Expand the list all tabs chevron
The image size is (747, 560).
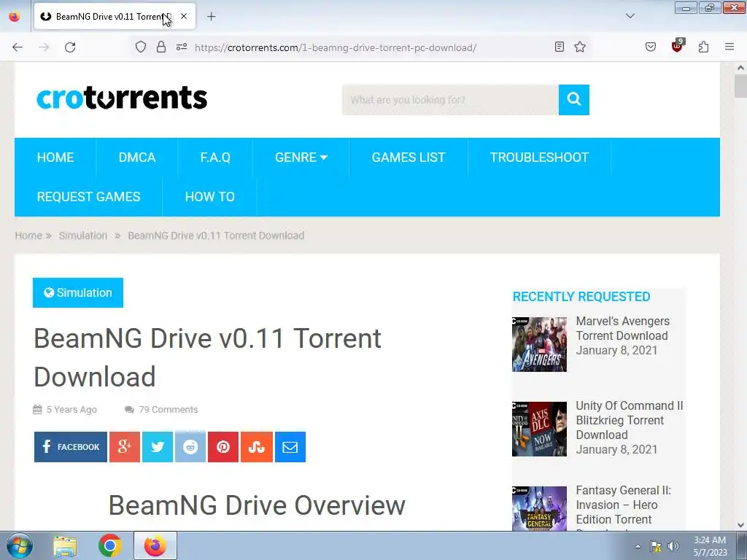point(630,16)
